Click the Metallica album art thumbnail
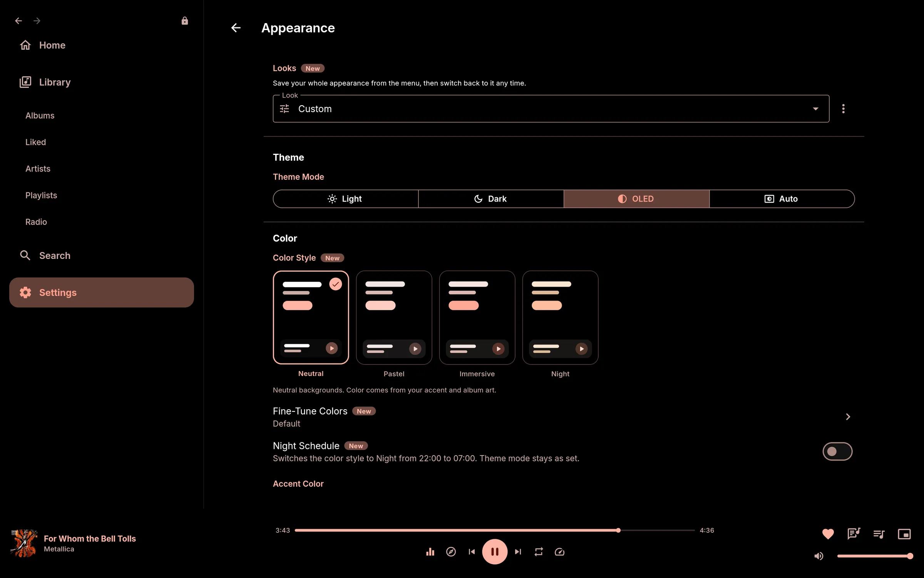924x578 pixels. 24,543
